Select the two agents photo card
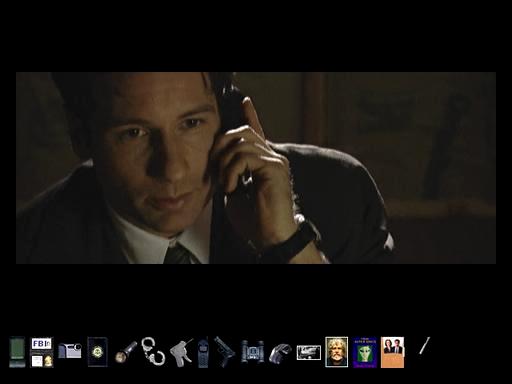Screen dimensions: 512x384 click(x=392, y=352)
